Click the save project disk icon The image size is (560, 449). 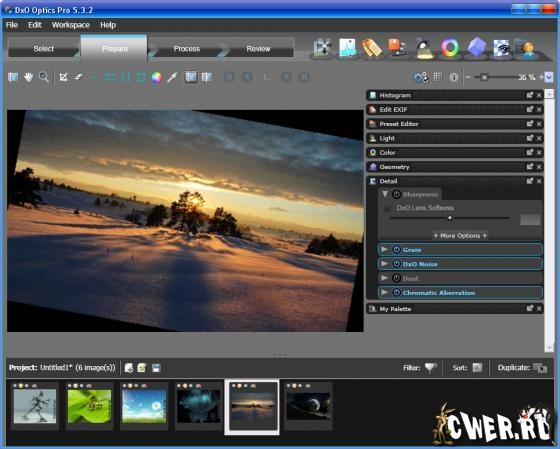pos(156,368)
